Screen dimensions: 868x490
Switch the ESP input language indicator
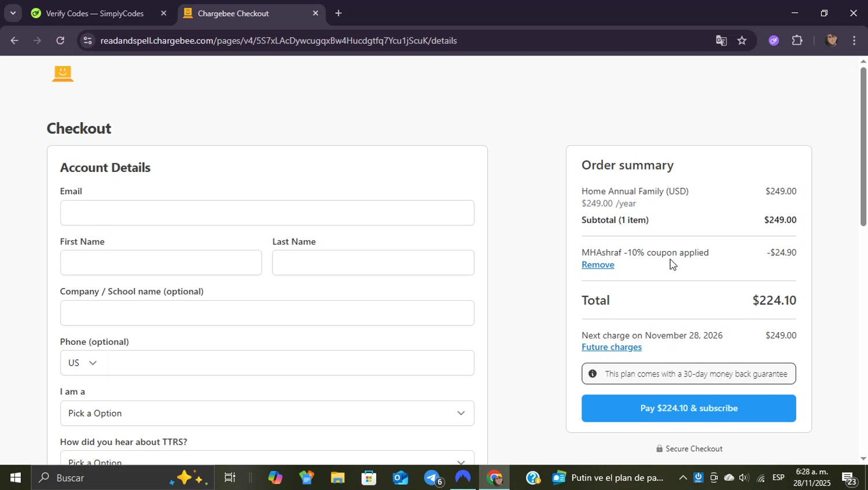click(x=778, y=478)
